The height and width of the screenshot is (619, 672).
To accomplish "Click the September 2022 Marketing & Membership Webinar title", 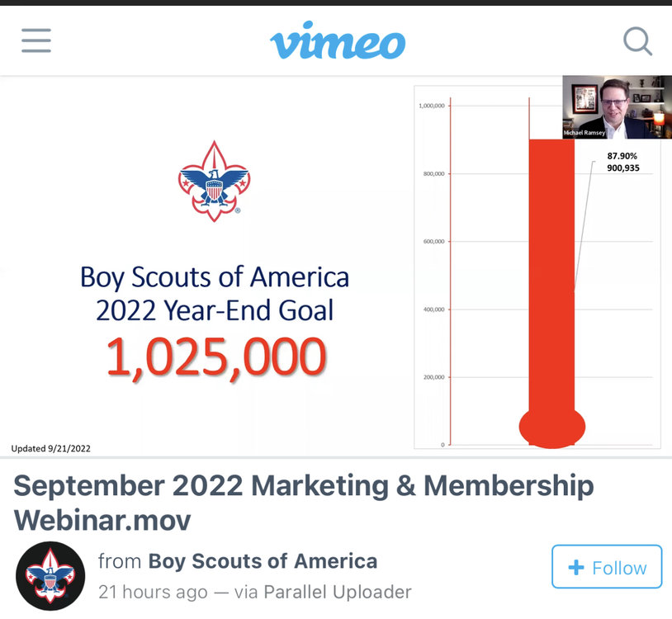I will pos(304,503).
